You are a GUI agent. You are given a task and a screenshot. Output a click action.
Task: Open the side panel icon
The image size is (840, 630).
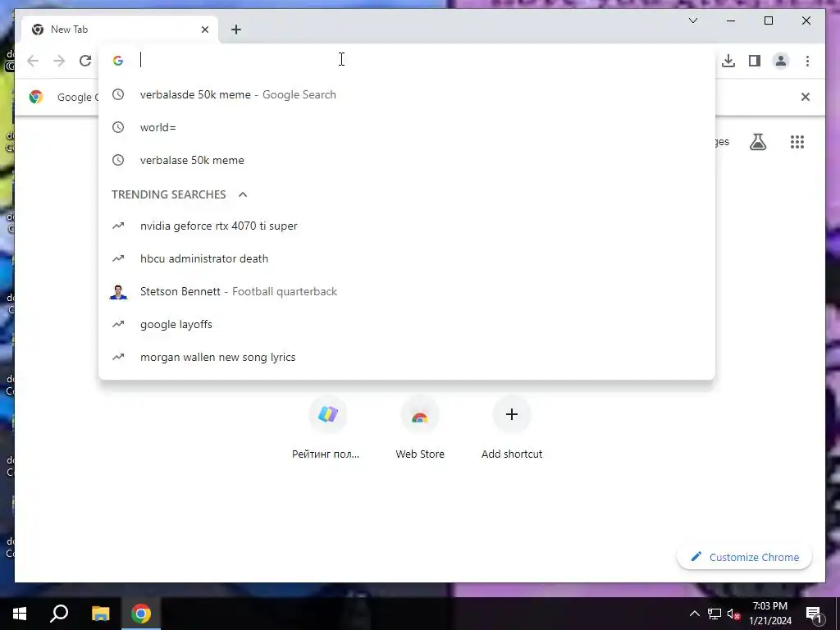[x=755, y=61]
